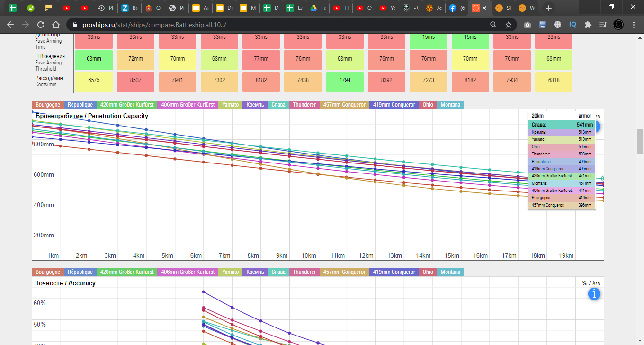Toggle Thunderer in accuracy chart legend

point(304,272)
